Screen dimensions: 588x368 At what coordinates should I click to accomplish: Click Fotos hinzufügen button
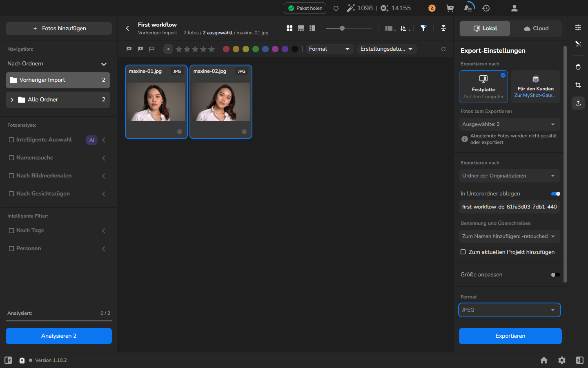tap(59, 29)
